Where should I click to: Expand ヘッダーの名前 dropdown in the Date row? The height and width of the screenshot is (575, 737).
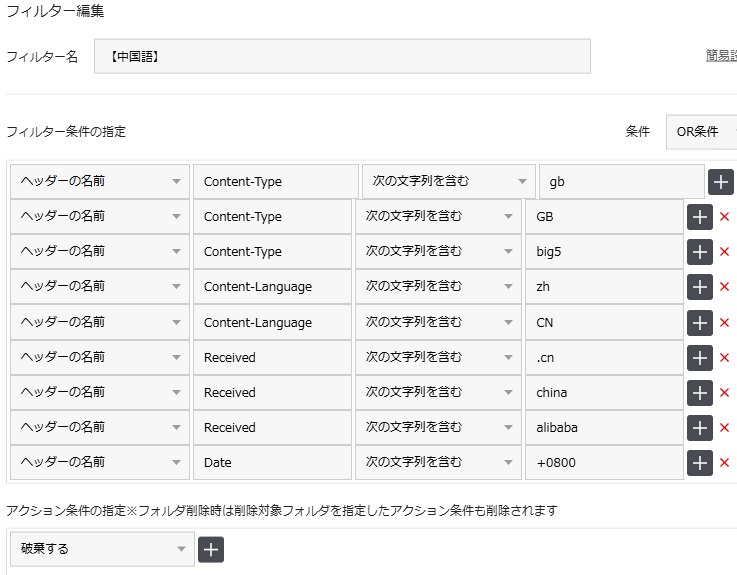100,463
